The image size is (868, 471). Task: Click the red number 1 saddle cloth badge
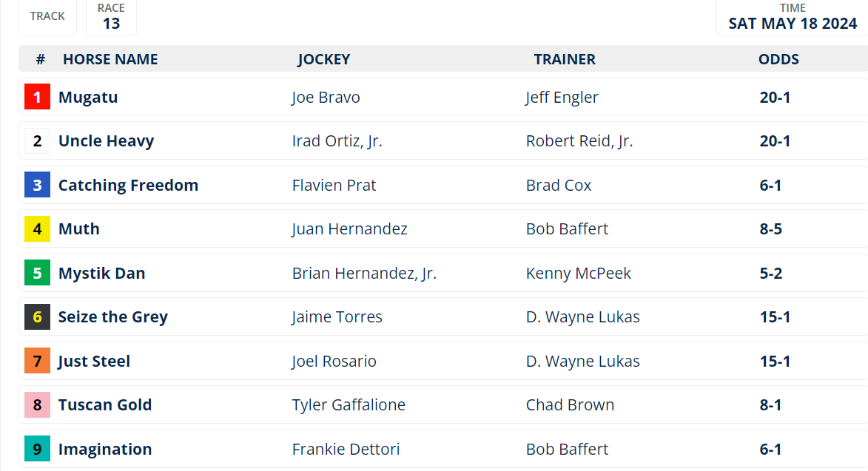click(x=37, y=97)
